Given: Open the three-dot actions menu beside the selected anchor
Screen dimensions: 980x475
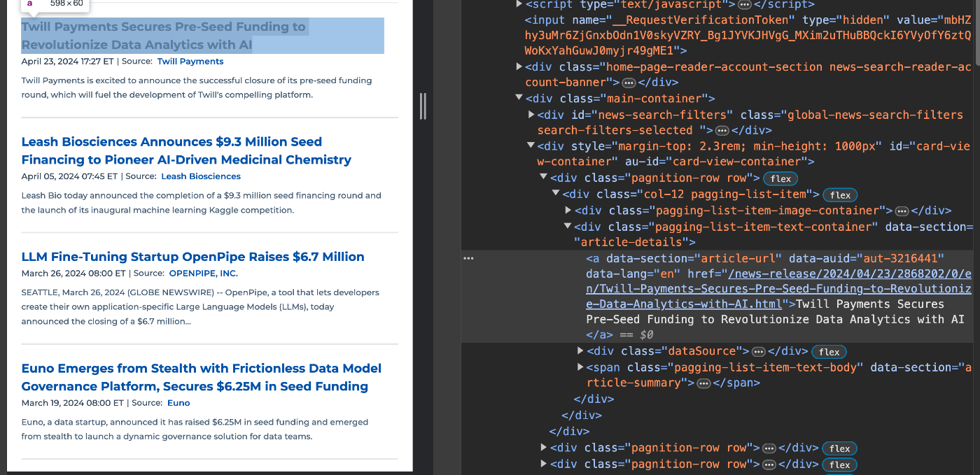Looking at the screenshot, I should point(468,258).
